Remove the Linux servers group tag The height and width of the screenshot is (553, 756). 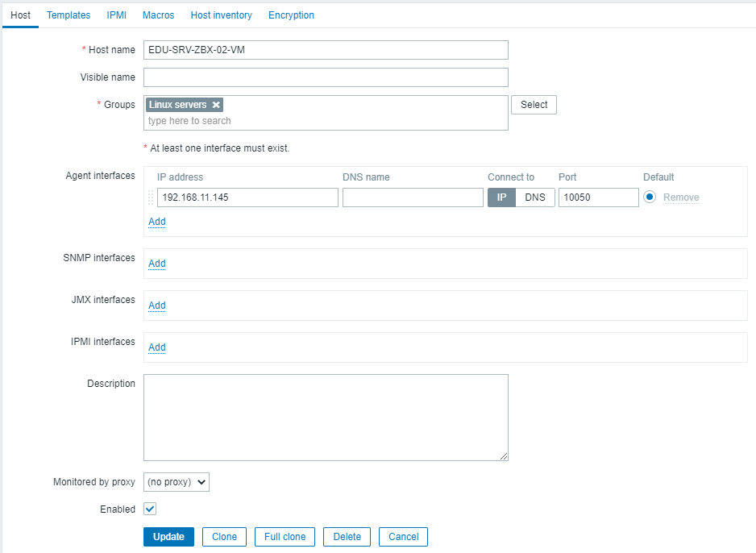216,105
